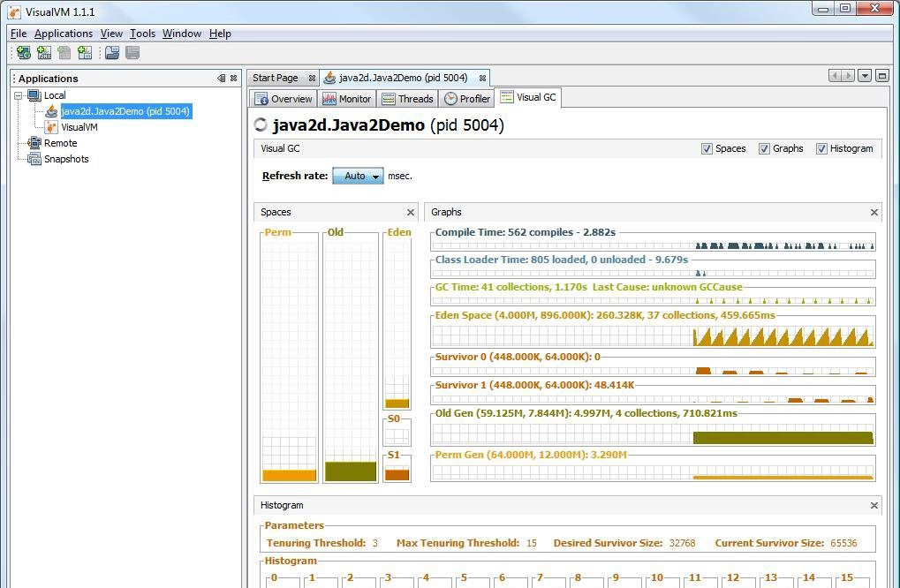Open the document list dropdown arrow
Viewport: 900px width, 588px height.
[x=865, y=77]
